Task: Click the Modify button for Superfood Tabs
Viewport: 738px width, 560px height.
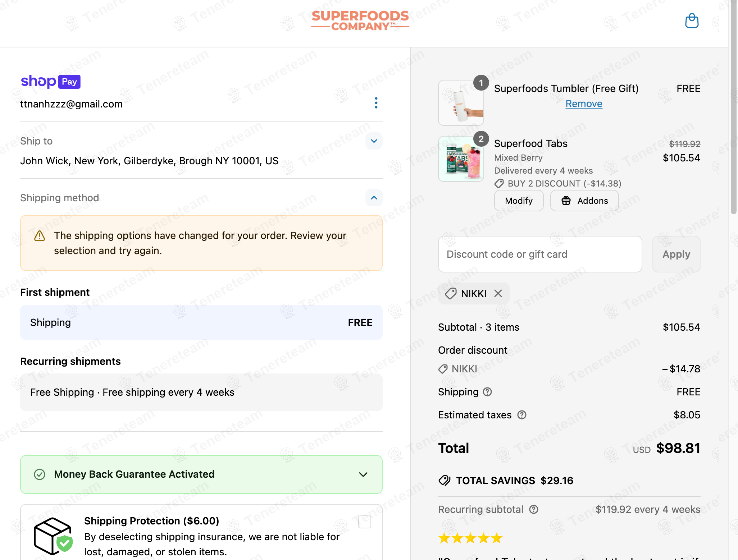Action: click(519, 201)
